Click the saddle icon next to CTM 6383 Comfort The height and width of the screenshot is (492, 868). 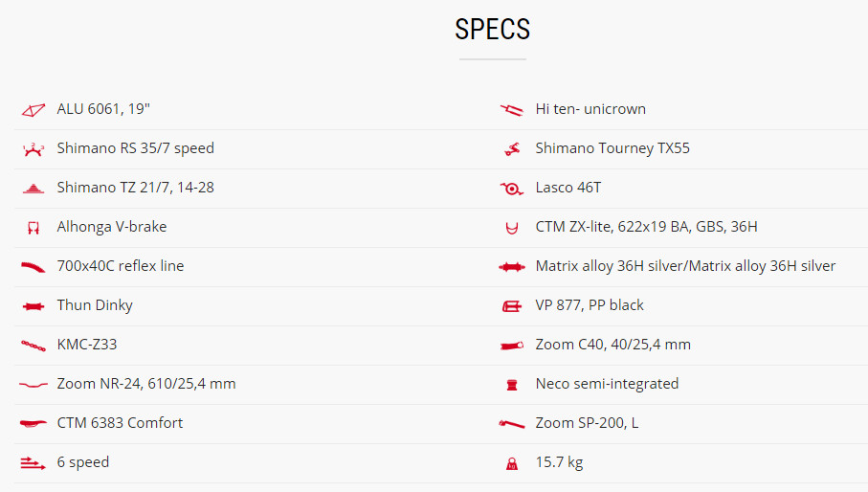tap(33, 424)
